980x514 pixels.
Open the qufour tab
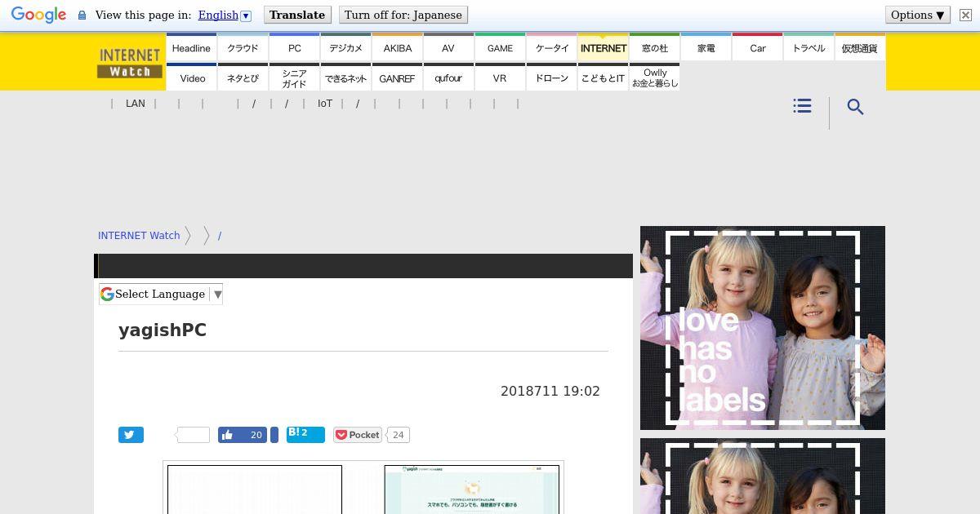click(x=448, y=78)
